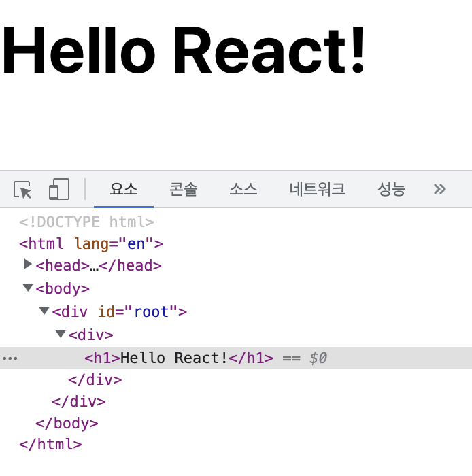Show more DevTools tabs chevron

point(439,189)
